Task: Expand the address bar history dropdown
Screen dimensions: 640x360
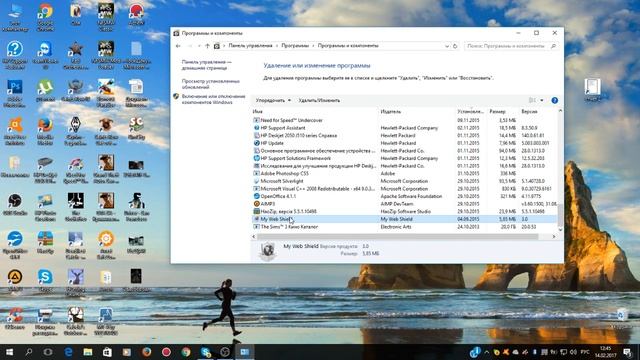Action: 447,46
